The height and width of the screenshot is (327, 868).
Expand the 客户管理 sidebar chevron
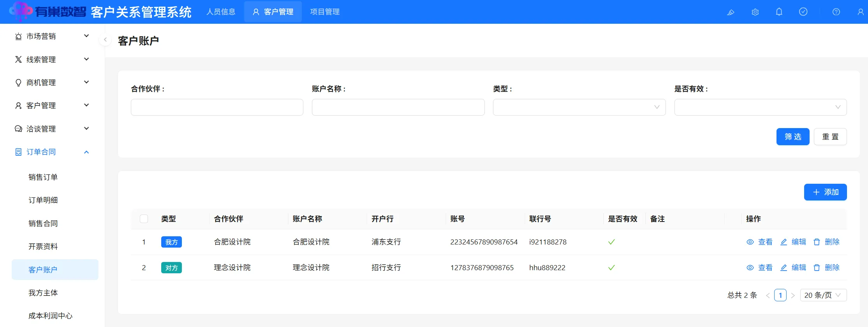click(x=86, y=105)
